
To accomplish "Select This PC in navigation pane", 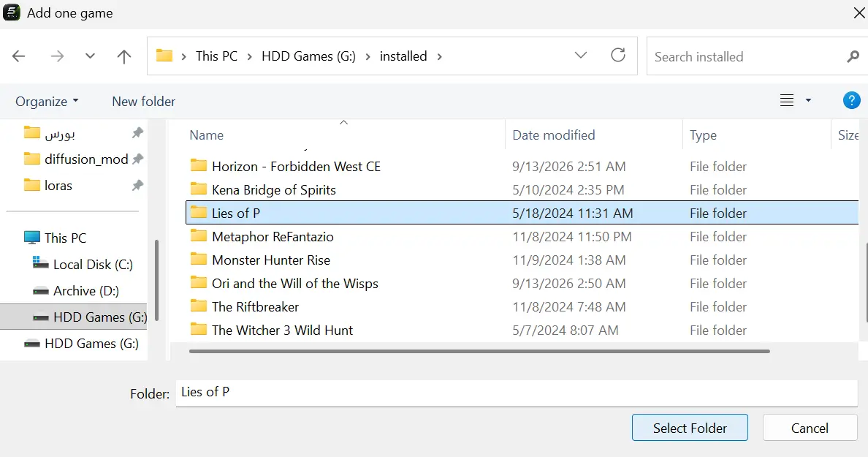I will 56,238.
